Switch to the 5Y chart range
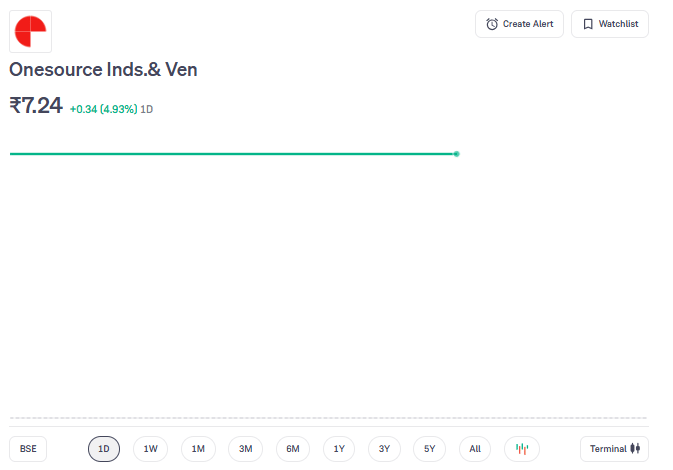 coord(430,449)
